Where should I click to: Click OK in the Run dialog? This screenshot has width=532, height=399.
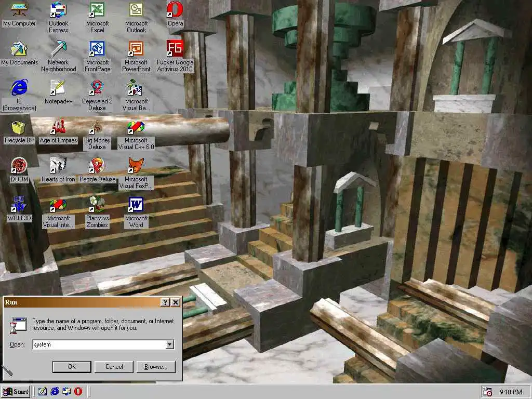click(72, 367)
